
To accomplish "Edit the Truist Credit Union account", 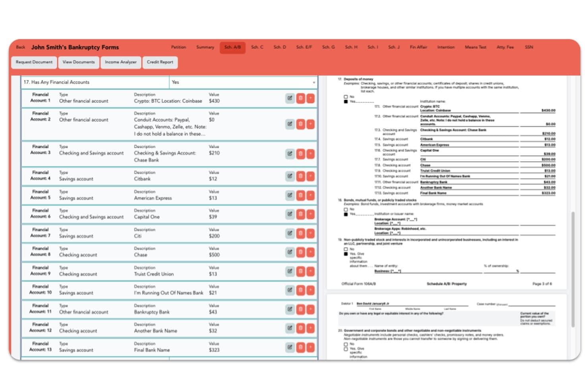I will tap(290, 271).
